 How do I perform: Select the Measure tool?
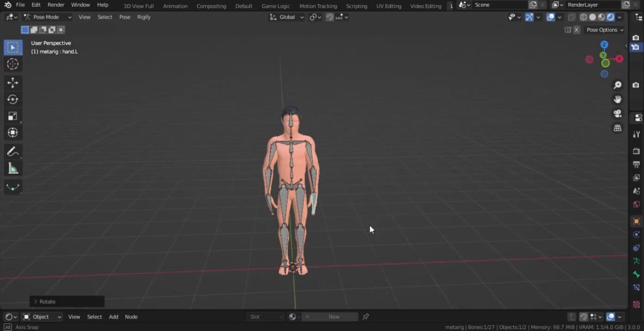13,169
